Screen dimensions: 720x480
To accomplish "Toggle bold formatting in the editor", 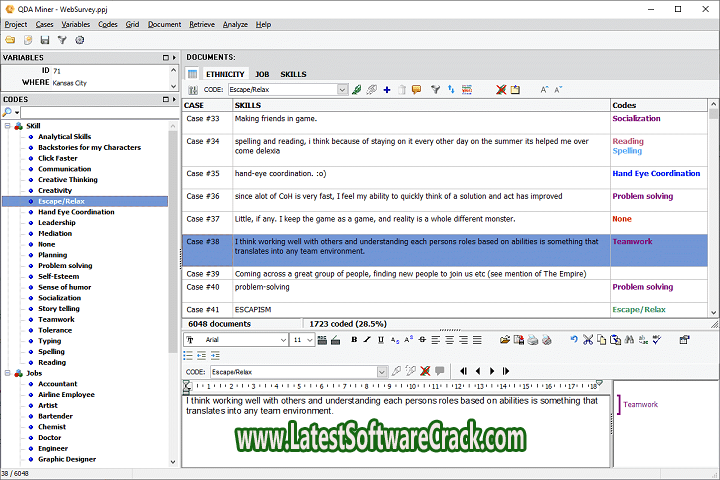I will pyautogui.click(x=354, y=340).
